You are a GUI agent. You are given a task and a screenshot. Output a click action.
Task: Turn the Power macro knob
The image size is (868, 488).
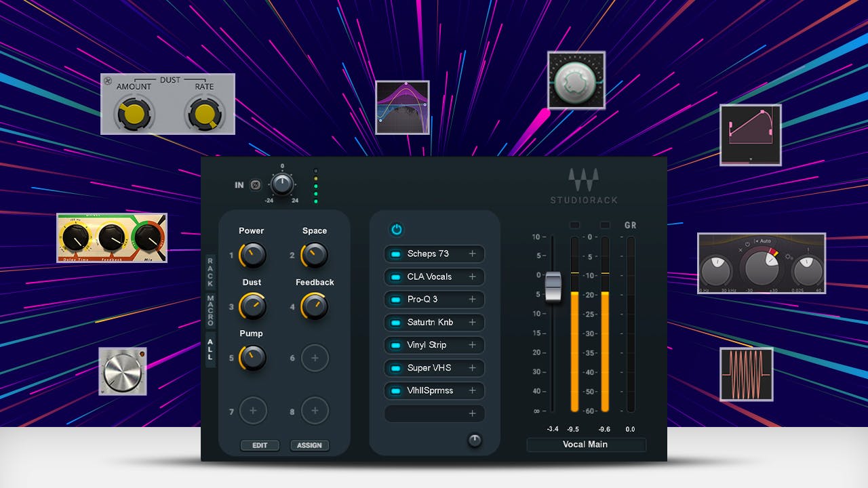click(252, 256)
